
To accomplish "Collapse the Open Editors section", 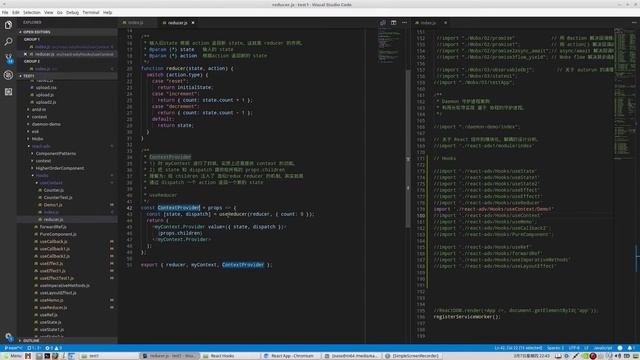I will coord(67,32).
